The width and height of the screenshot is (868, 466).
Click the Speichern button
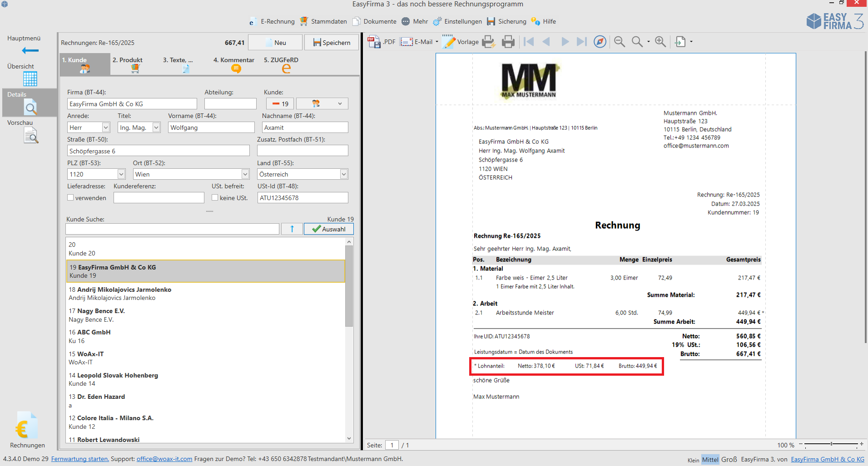coord(331,43)
